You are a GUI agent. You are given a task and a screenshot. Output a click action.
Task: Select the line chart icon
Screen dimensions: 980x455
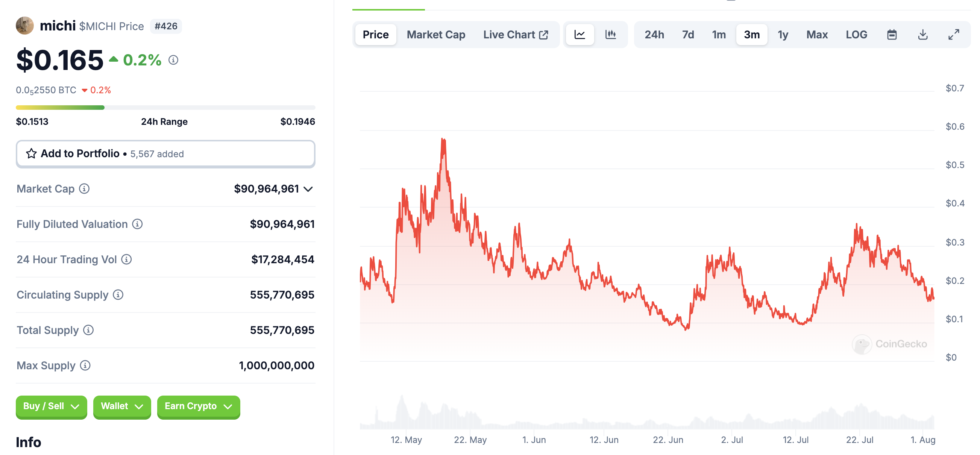[580, 35]
